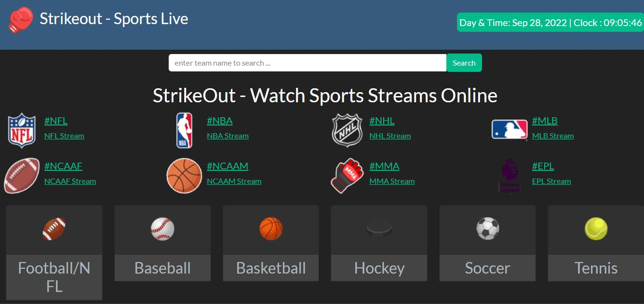Open the #MMA link

point(384,166)
